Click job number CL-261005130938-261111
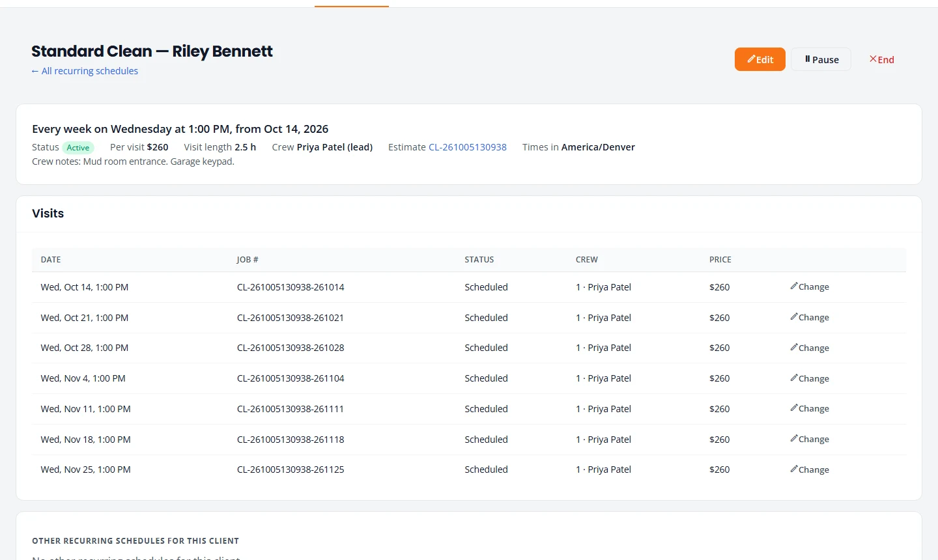Viewport: 938px width, 560px height. [291, 409]
